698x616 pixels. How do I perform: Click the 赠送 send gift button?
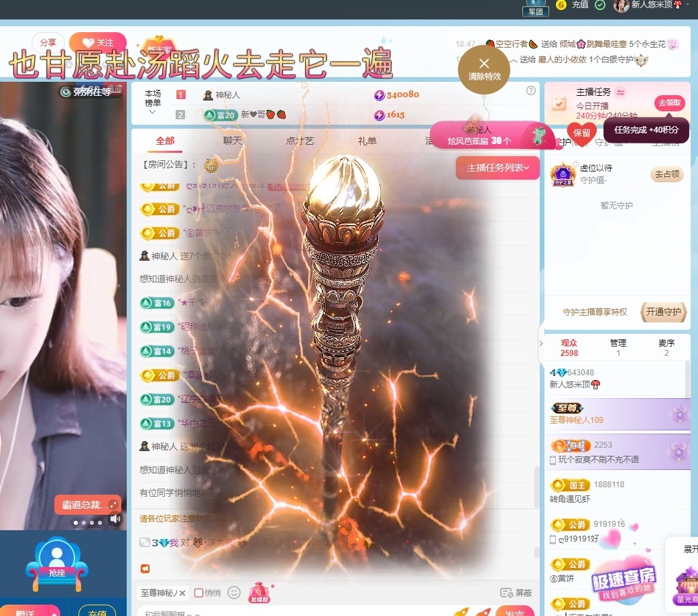click(25, 613)
